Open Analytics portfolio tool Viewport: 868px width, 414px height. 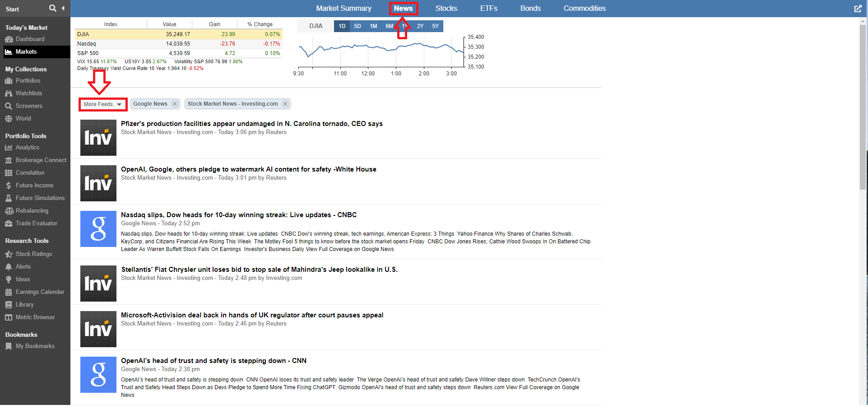(28, 148)
